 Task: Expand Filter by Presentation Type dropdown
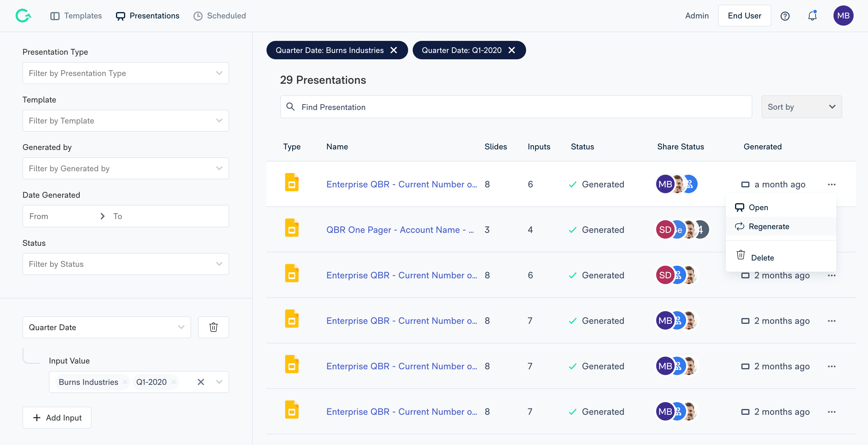tap(125, 73)
